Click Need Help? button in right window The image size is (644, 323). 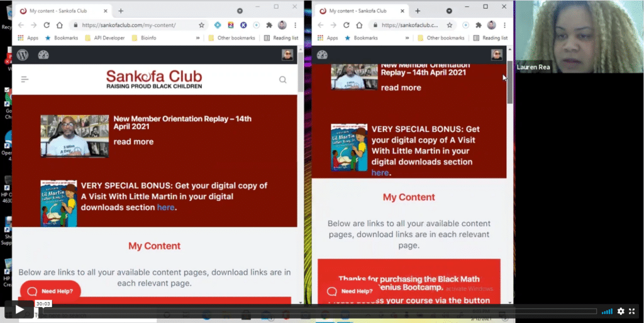pos(350,291)
